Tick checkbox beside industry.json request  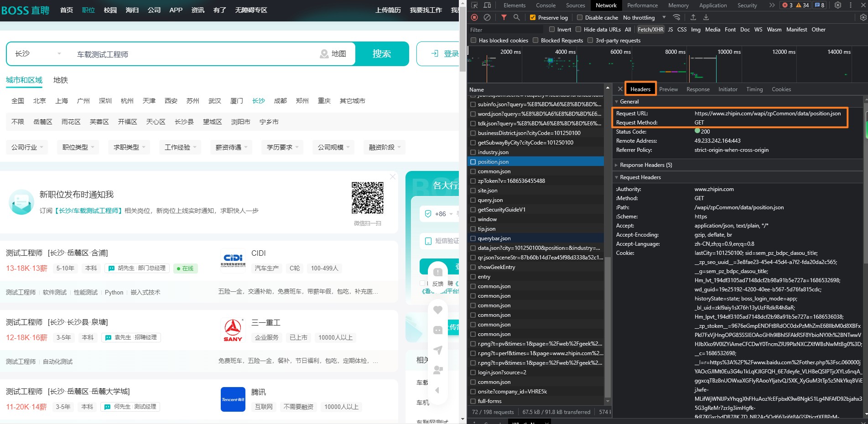tap(473, 152)
